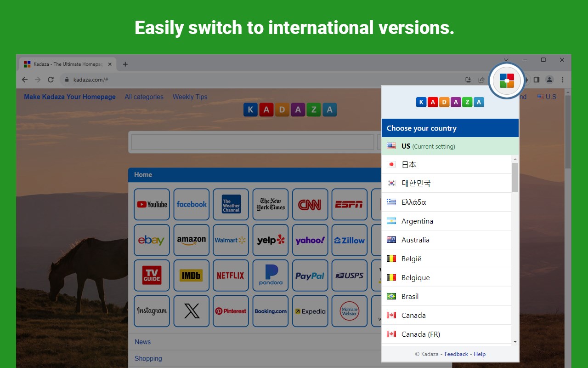This screenshot has height=368, width=588.
Task: Choose Australia from country list
Action: click(446, 240)
